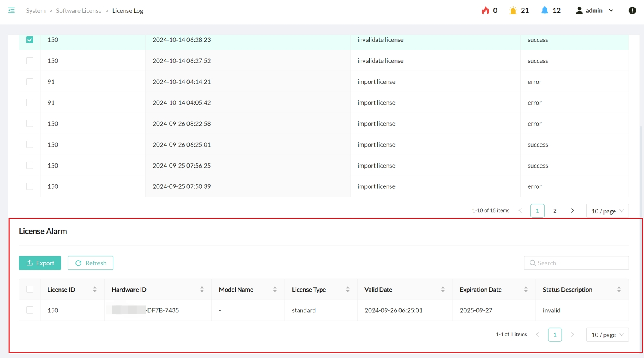Navigate to Software License breadcrumb
Image resolution: width=644 pixels, height=358 pixels.
[79, 11]
